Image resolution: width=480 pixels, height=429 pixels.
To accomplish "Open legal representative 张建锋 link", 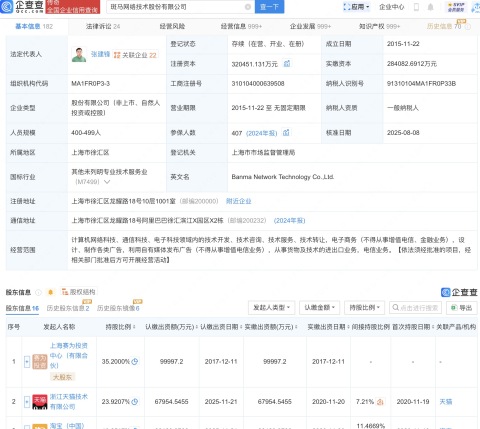I will click(100, 54).
